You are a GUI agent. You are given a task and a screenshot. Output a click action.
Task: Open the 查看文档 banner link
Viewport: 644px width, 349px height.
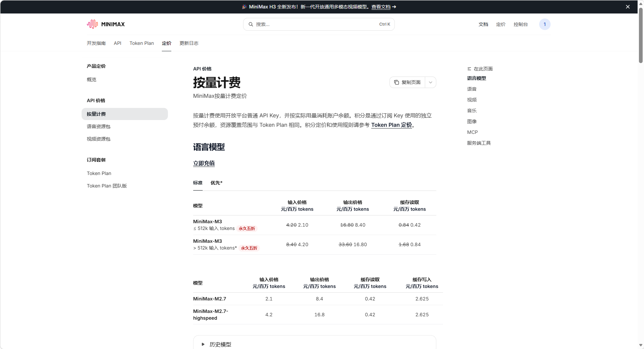381,7
